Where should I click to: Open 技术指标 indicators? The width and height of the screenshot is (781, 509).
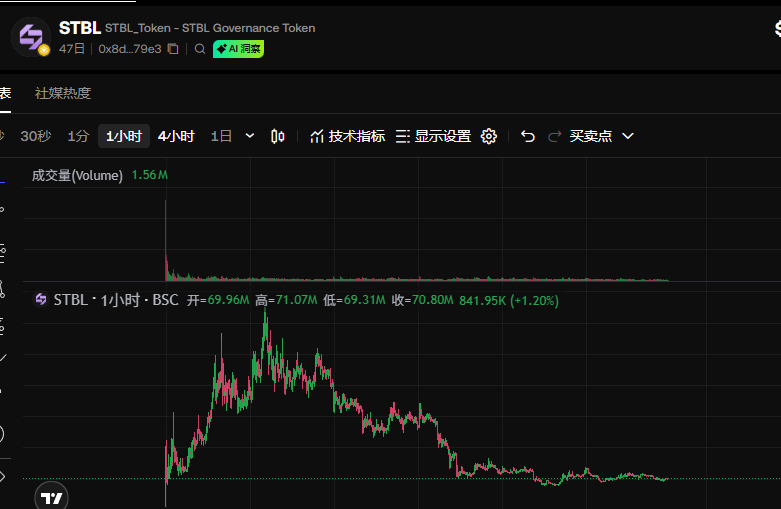347,136
